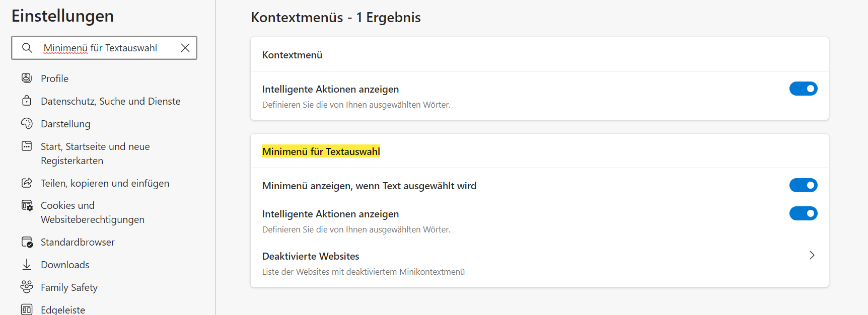
Task: Click the Darstellung palette icon
Action: coord(27,123)
